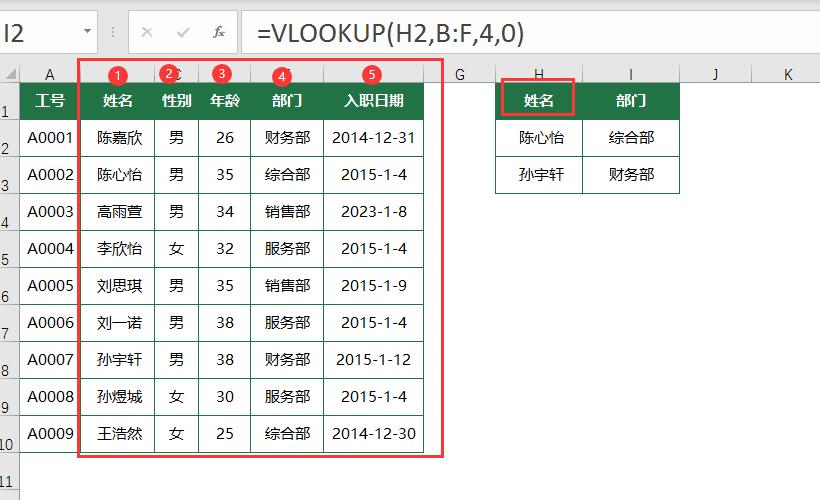820x500 pixels.
Task: Select row 2 header
Action: coord(9,138)
